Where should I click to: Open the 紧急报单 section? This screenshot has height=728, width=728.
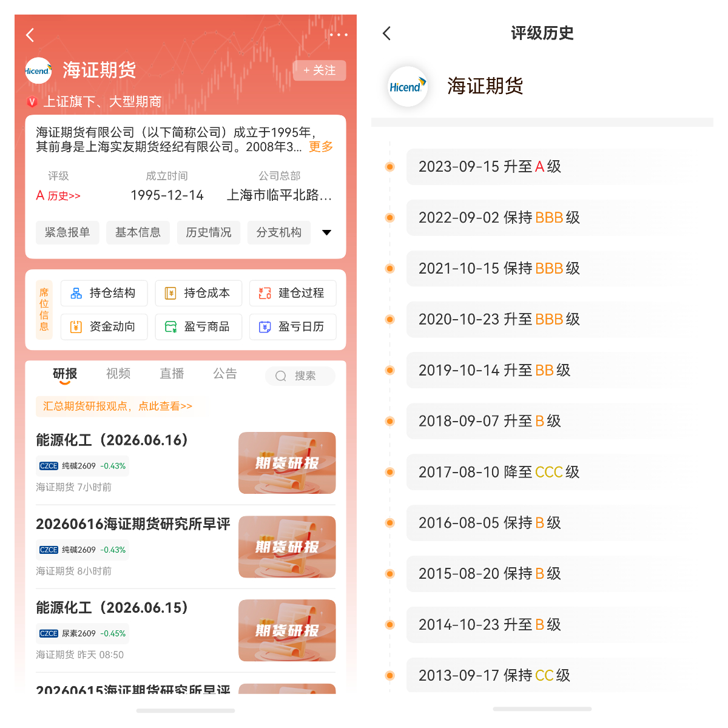[67, 232]
